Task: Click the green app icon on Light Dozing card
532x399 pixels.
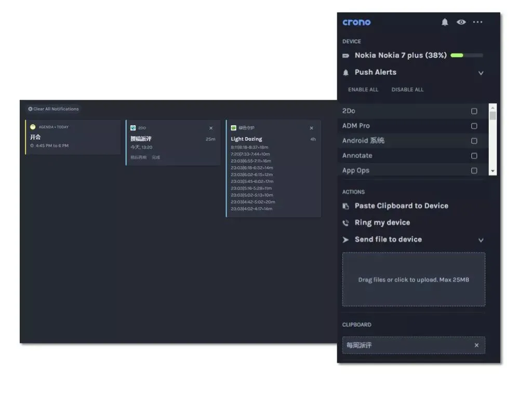Action: click(233, 128)
